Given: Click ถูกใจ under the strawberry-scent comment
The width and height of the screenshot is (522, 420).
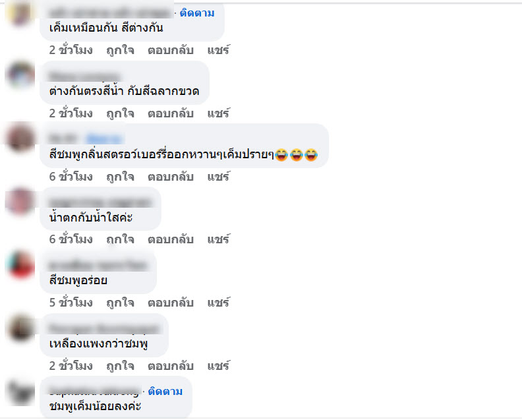Looking at the screenshot, I should tap(120, 176).
